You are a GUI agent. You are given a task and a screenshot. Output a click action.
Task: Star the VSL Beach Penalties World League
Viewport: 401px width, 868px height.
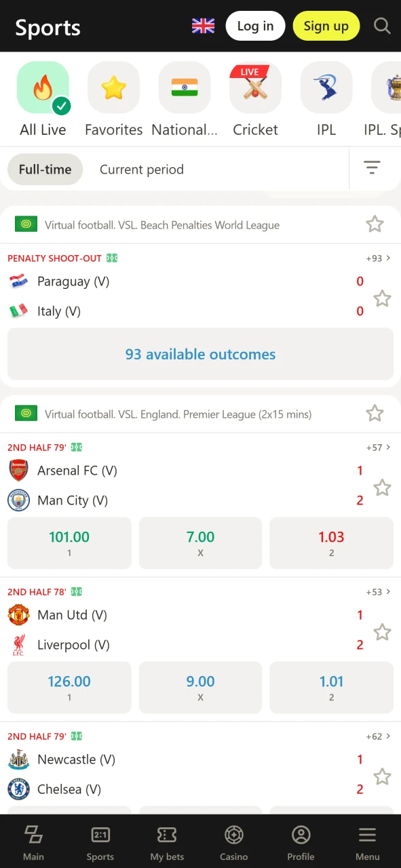click(x=375, y=224)
